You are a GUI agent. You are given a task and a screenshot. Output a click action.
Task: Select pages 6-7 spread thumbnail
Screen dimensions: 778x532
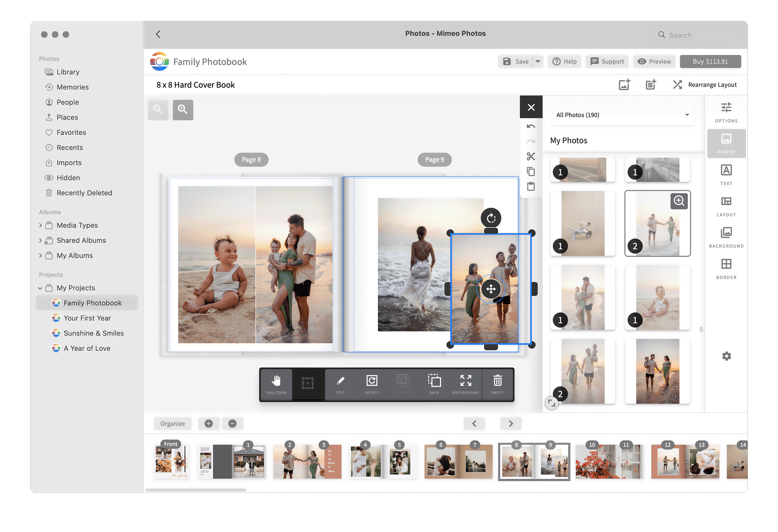coord(458,461)
